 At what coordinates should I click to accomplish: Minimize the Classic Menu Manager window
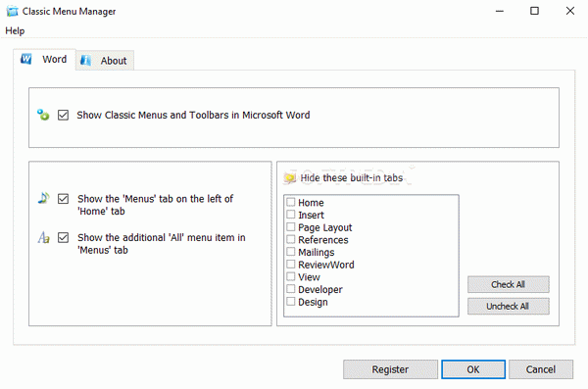(x=500, y=11)
